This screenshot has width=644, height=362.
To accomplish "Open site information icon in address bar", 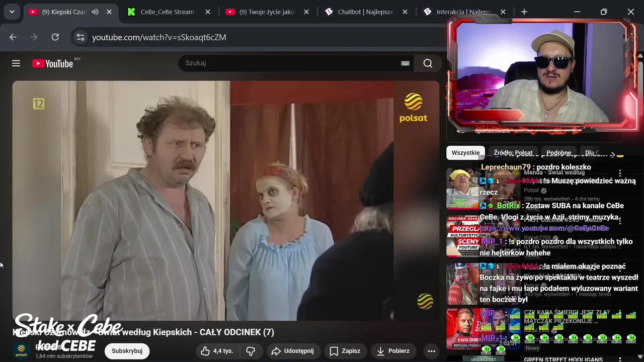I will (x=80, y=37).
